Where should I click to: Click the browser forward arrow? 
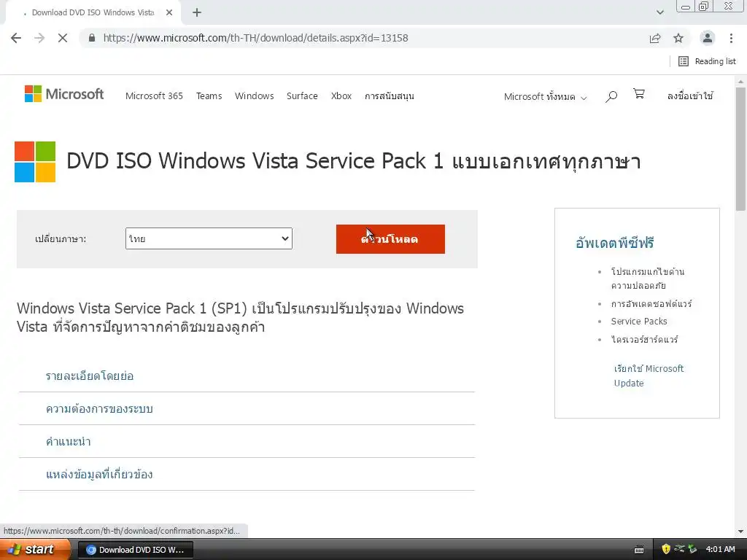[x=39, y=38]
